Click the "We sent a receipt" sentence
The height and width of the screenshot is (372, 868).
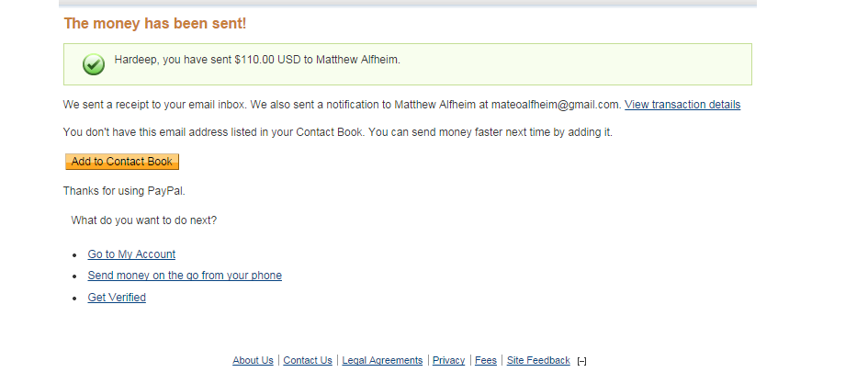tap(157, 105)
